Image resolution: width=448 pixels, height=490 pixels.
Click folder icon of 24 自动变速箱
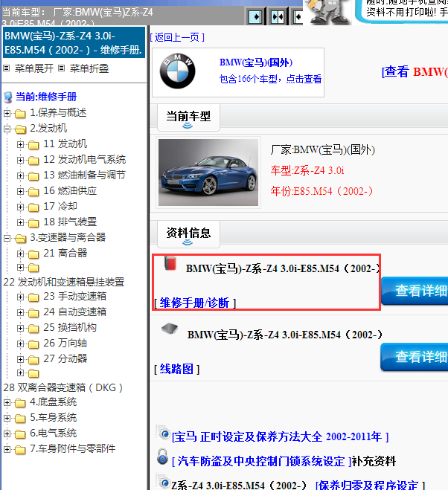tap(33, 313)
